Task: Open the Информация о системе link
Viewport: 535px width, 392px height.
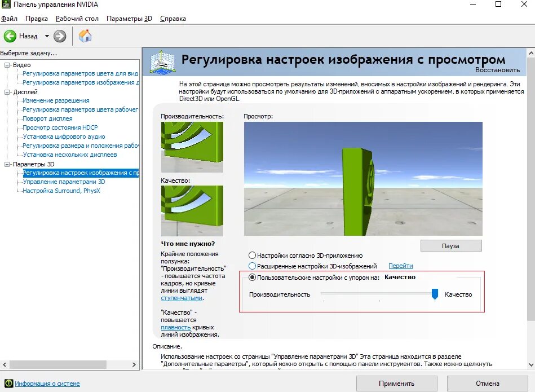Action: coord(47,384)
